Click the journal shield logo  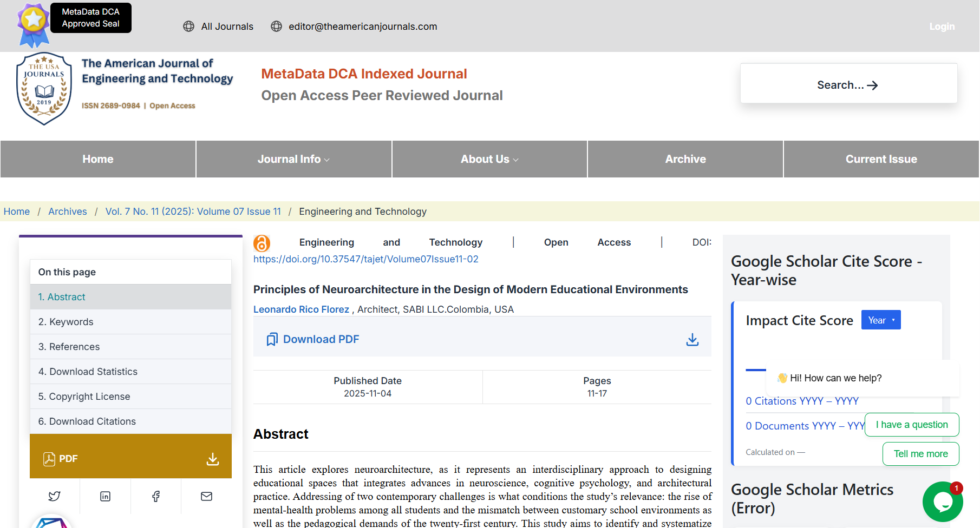(x=44, y=89)
